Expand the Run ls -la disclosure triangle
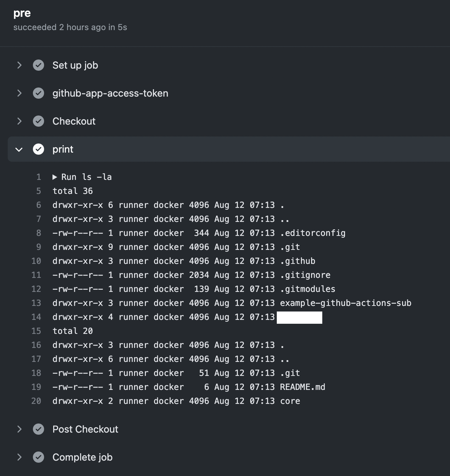 [55, 177]
